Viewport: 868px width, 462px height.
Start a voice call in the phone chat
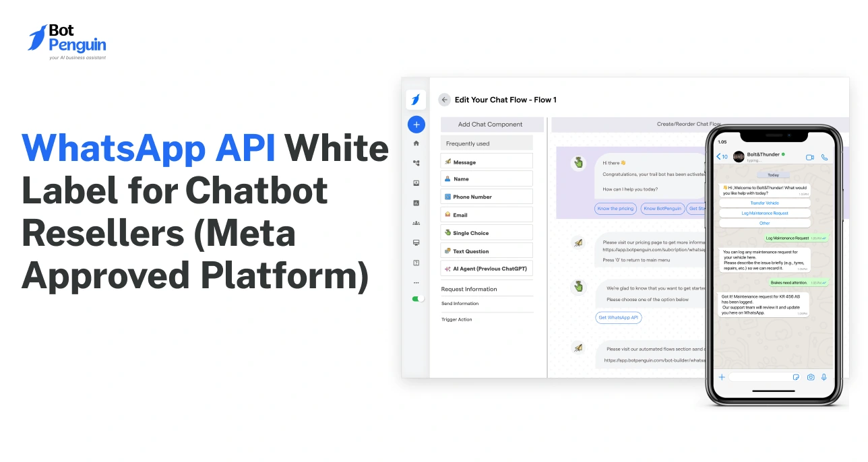824,157
